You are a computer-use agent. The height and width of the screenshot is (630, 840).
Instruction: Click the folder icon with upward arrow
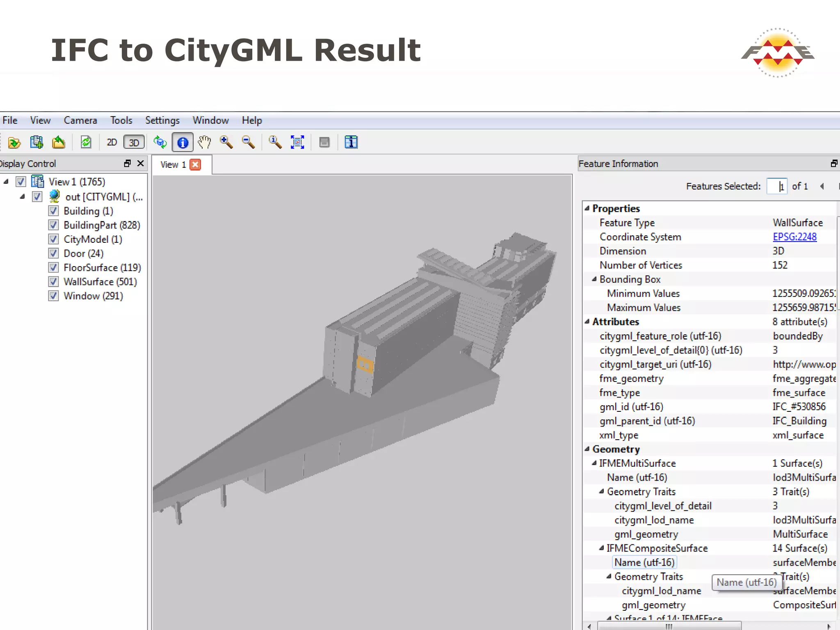click(x=59, y=142)
